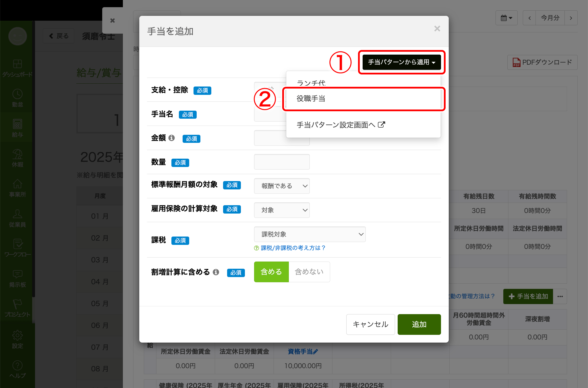Screen dimensions: 588x388
Task: Click info icon next to 金額
Action: (172, 138)
